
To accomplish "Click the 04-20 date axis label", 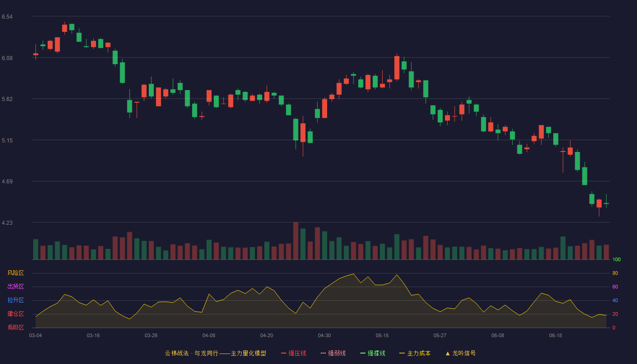I will [x=267, y=335].
